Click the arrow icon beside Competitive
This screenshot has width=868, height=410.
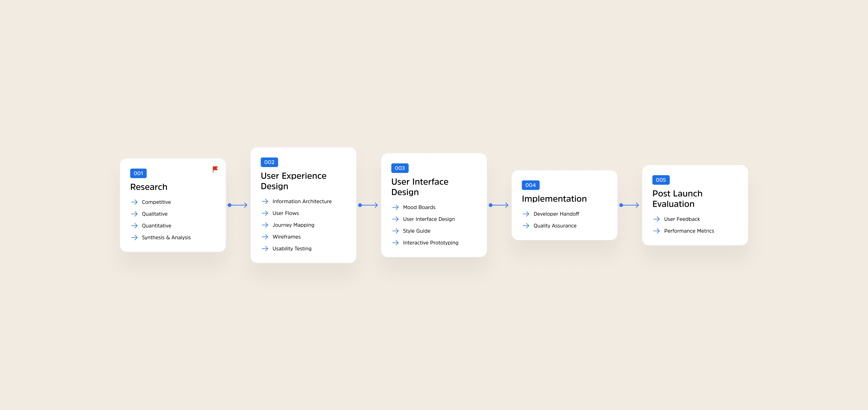point(134,202)
